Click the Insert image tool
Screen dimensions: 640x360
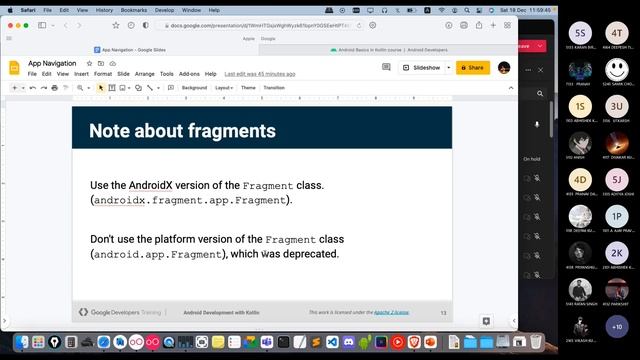click(x=122, y=88)
